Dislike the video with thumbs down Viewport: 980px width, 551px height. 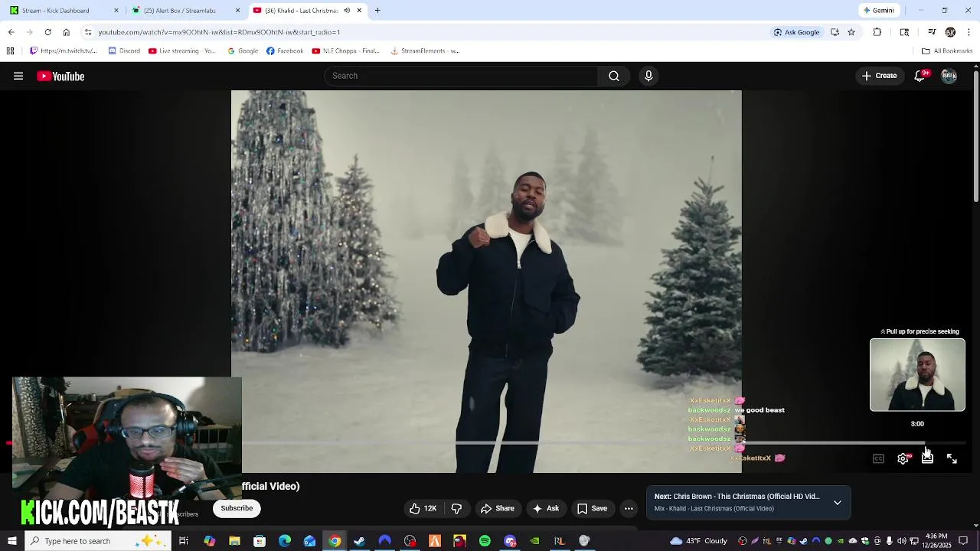click(x=456, y=508)
